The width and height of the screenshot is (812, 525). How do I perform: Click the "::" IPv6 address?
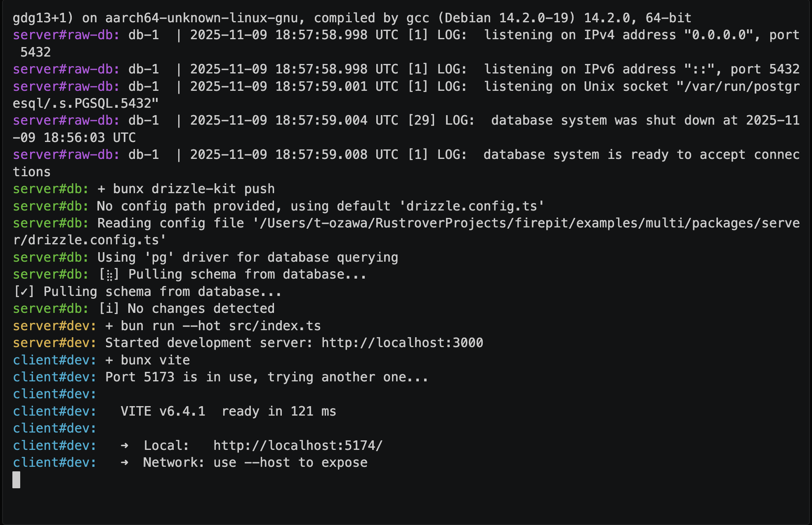click(700, 69)
